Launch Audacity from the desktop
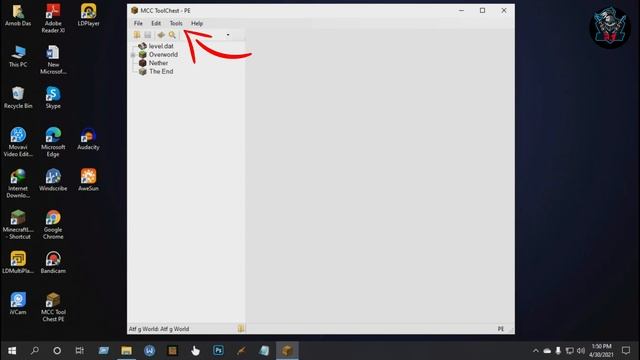Screen dimensions: 640x360 click(89, 139)
